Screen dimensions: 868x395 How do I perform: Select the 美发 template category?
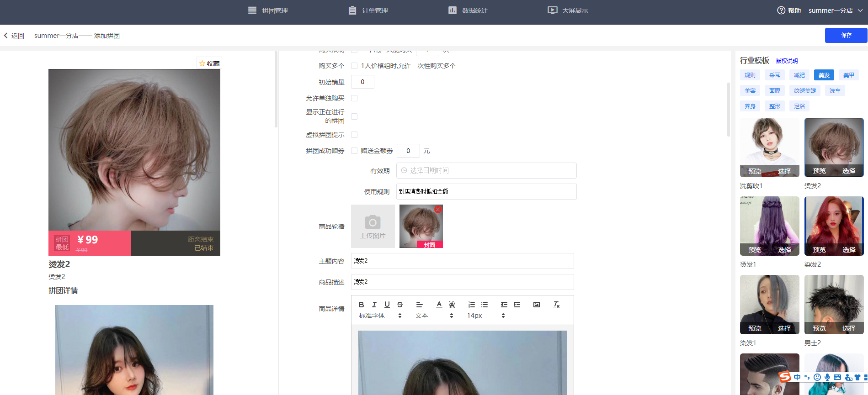pos(824,75)
